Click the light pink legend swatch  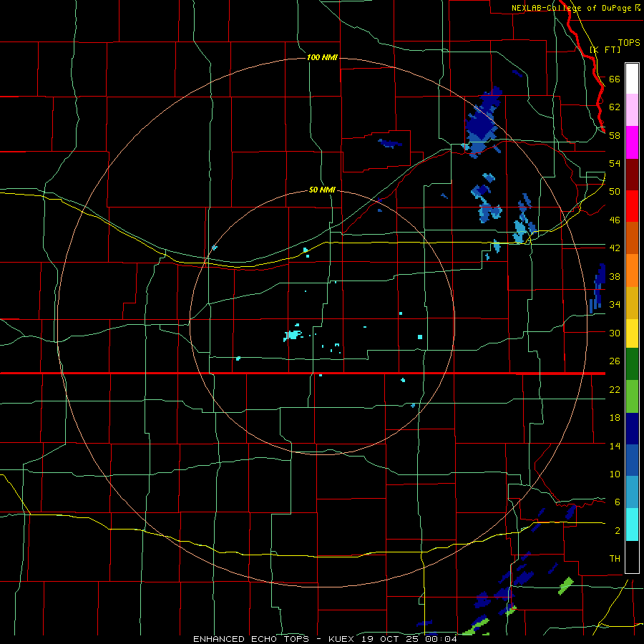(632, 109)
